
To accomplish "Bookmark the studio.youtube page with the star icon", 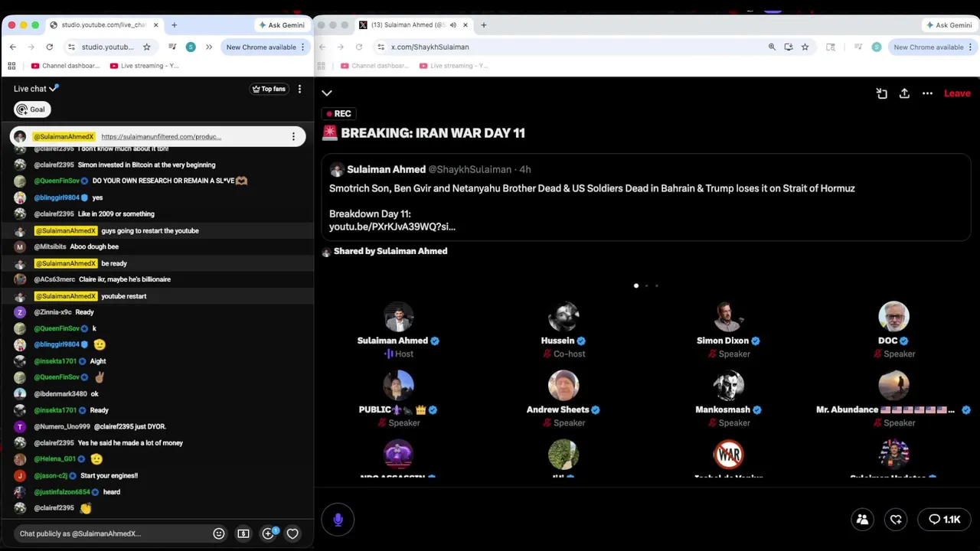I will click(146, 47).
